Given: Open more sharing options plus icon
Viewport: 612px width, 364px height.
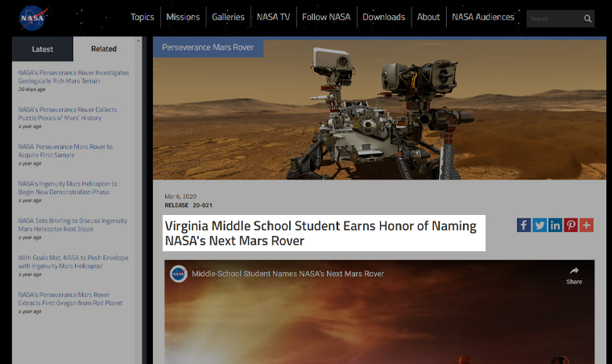Looking at the screenshot, I should 586,225.
